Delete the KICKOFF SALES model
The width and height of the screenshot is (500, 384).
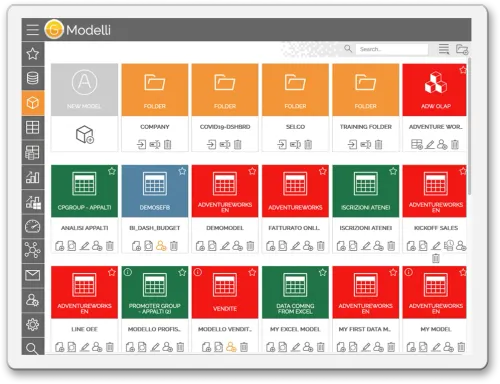[436, 258]
